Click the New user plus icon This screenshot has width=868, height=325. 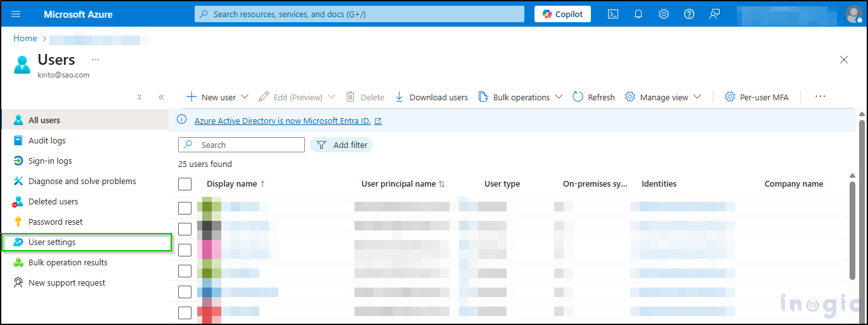(x=191, y=97)
